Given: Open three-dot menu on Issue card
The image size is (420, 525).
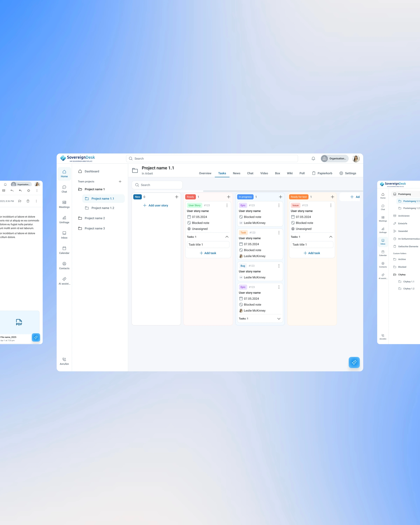Looking at the screenshot, I should 331,205.
